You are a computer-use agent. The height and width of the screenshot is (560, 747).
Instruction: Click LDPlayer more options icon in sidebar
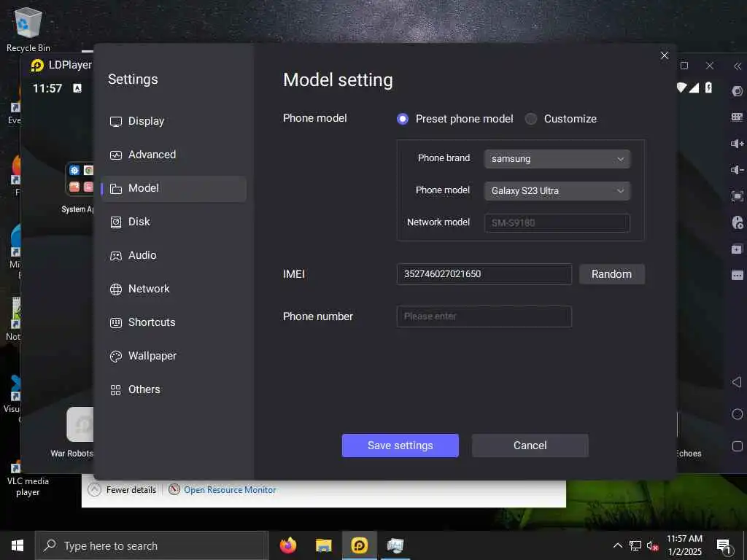(x=737, y=275)
